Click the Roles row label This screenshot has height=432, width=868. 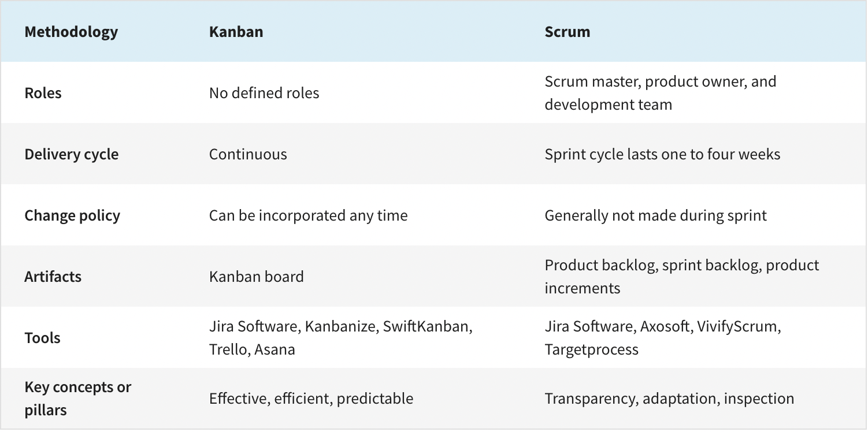[x=43, y=93]
